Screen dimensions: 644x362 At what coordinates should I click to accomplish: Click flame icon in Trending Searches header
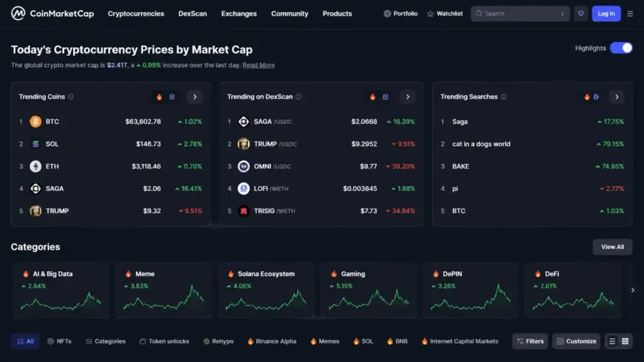tap(587, 97)
